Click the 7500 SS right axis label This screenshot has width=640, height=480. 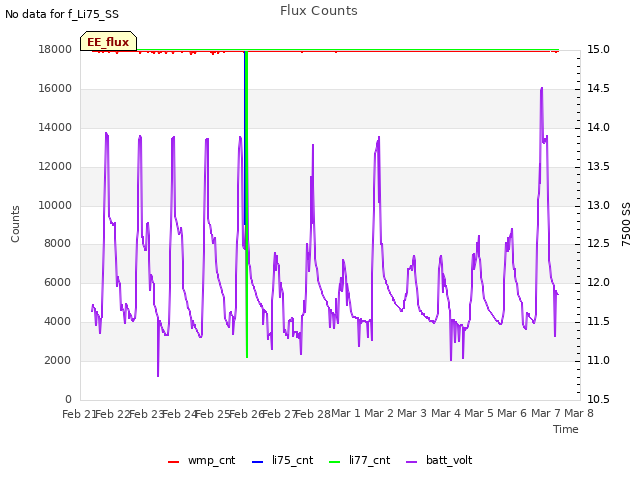626,224
